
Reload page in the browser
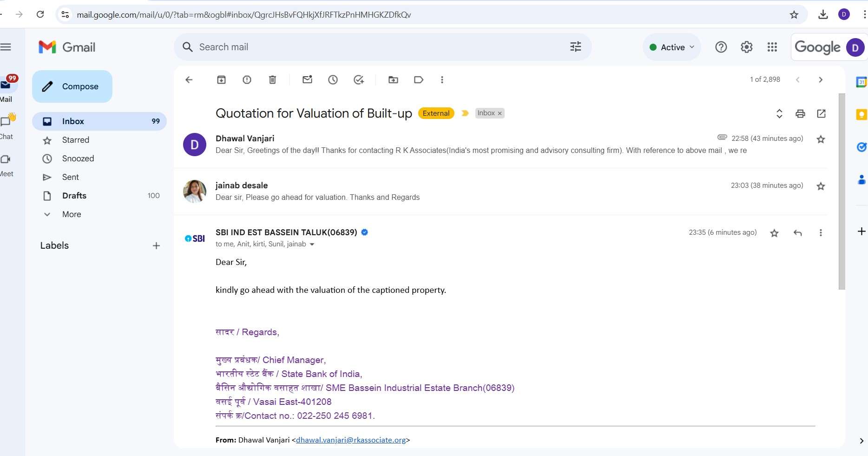[40, 14]
